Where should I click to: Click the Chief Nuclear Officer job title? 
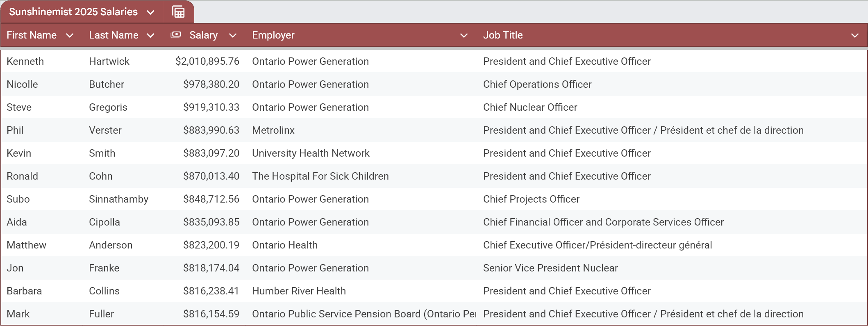530,107
